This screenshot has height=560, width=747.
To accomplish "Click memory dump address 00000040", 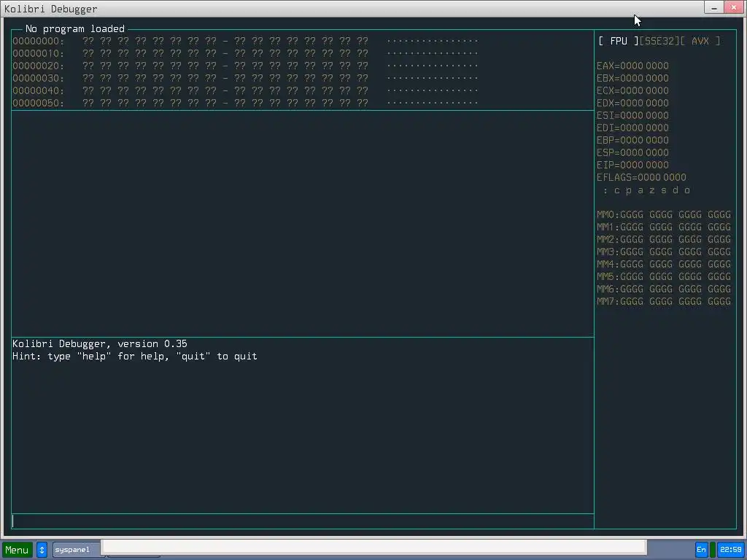I will pyautogui.click(x=38, y=90).
